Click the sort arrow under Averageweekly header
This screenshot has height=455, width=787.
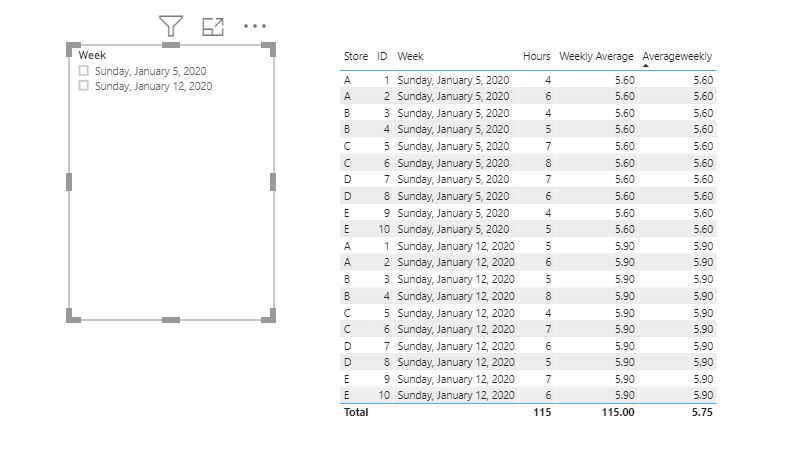[x=646, y=66]
